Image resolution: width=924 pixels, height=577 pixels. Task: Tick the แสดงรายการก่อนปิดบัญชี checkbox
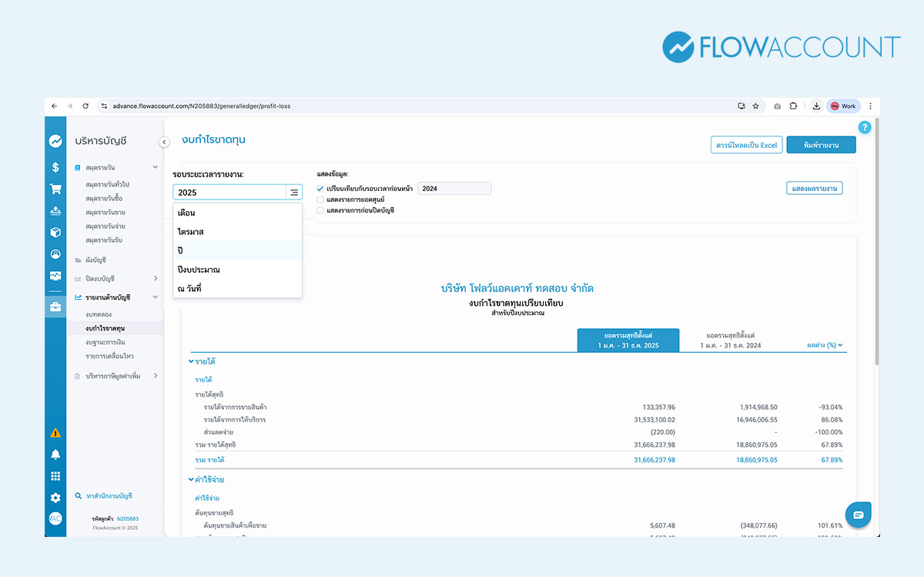pyautogui.click(x=320, y=210)
